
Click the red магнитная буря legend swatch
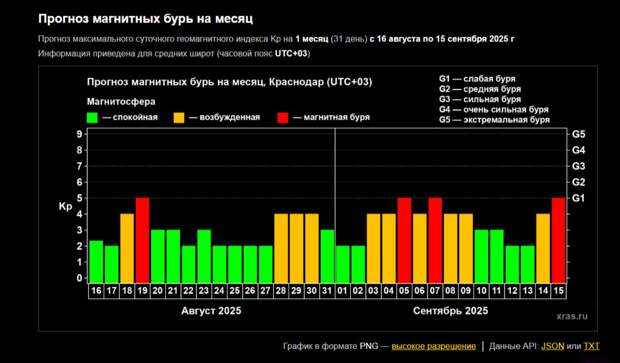click(x=283, y=117)
